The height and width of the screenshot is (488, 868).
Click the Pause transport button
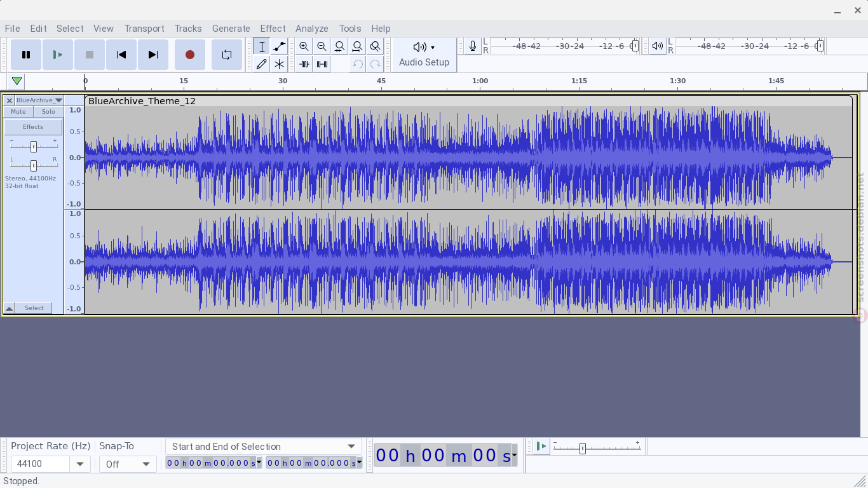pos(26,55)
